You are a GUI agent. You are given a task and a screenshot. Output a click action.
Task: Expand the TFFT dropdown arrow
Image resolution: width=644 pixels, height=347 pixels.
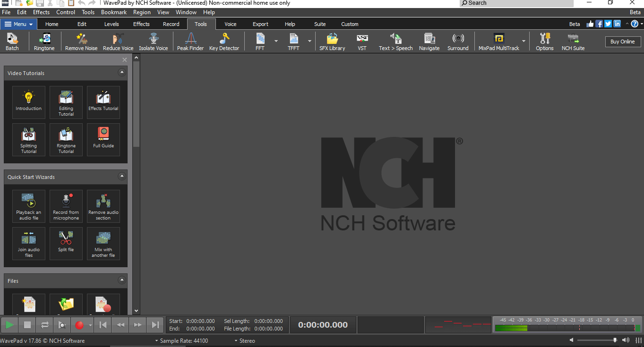[x=309, y=41]
